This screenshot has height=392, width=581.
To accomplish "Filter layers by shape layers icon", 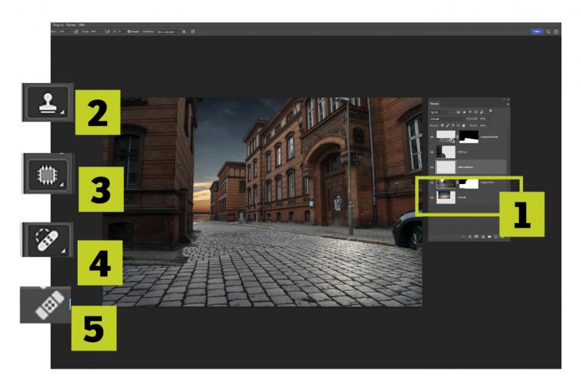I will click(x=476, y=112).
